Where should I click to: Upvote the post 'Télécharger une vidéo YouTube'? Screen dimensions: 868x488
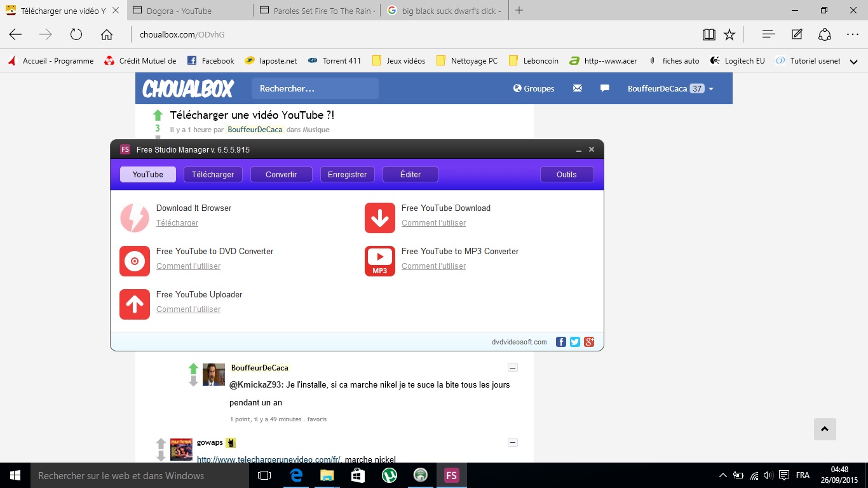click(158, 115)
